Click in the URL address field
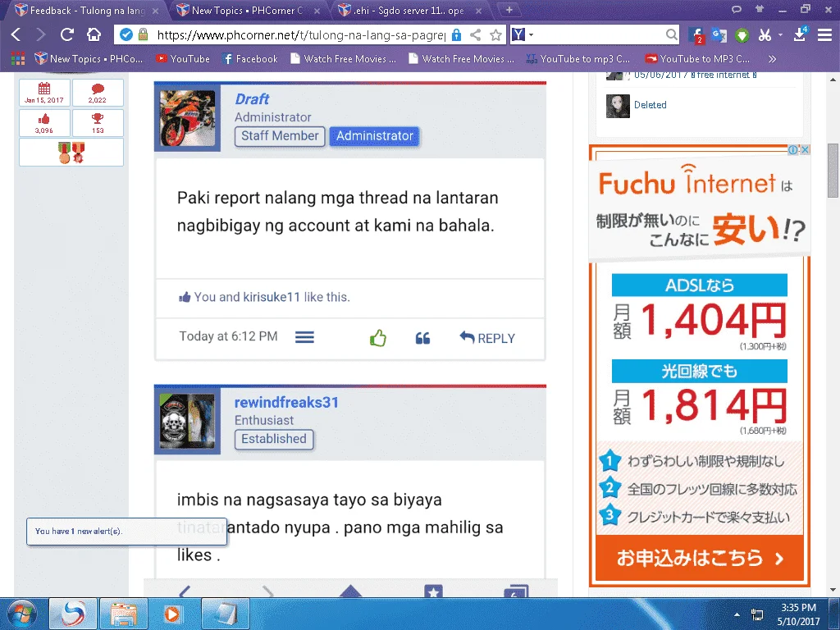 300,35
